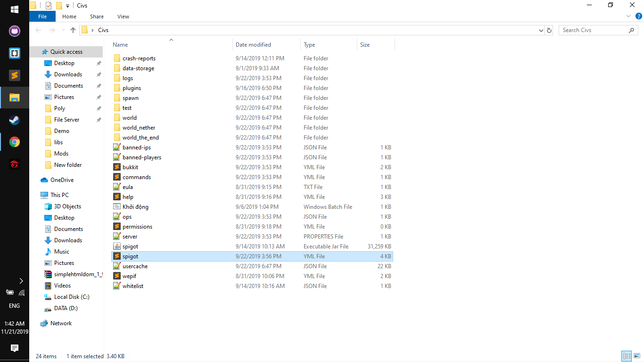Expand the taskbar's hidden icons chevron

(x=21, y=281)
